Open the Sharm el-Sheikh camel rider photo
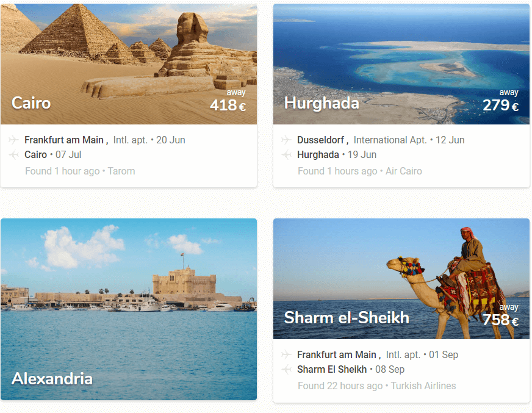This screenshot has width=532, height=413. [x=401, y=279]
